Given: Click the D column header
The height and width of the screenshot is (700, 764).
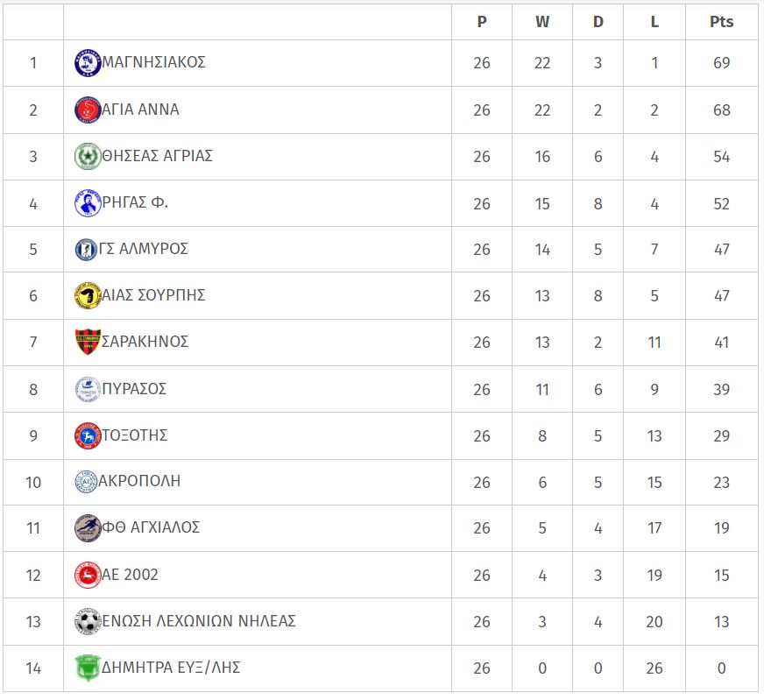Looking at the screenshot, I should pos(598,22).
